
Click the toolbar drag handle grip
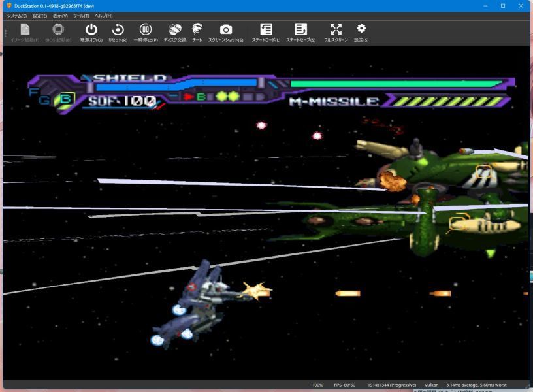[6, 33]
